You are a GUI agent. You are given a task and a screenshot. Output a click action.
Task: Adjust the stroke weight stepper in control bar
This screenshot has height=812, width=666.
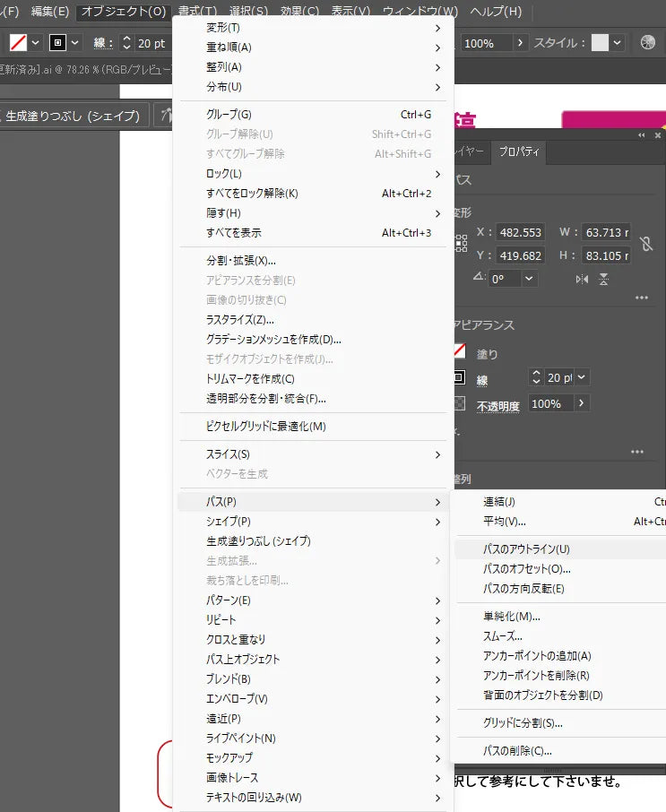pos(126,43)
